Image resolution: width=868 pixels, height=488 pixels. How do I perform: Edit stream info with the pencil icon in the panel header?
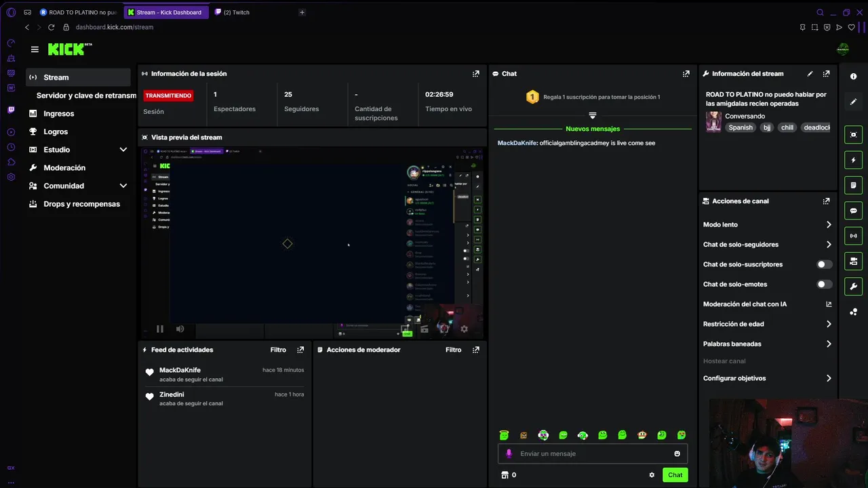(810, 74)
